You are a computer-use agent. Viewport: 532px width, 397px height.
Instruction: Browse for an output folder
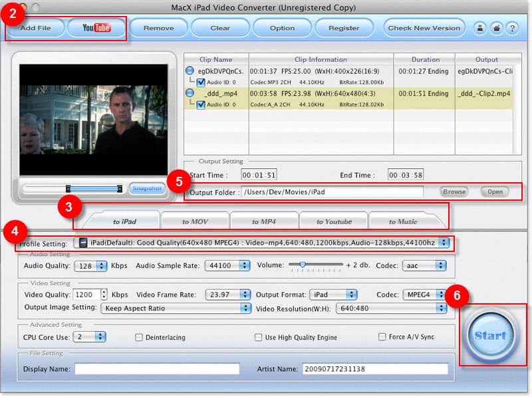(454, 192)
